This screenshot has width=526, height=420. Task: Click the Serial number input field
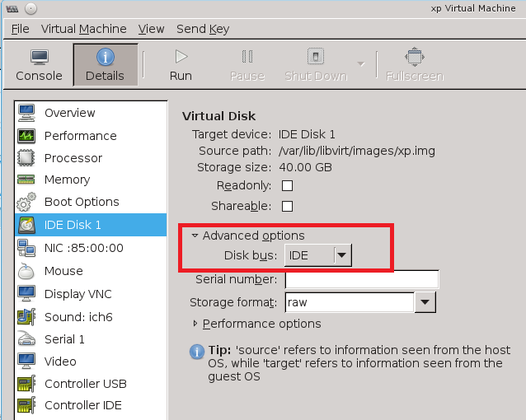coord(361,279)
